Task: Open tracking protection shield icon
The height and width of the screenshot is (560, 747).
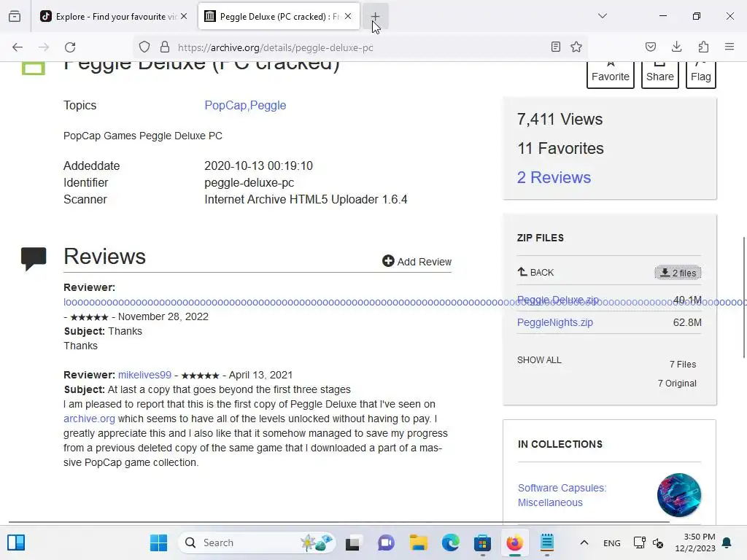Action: coord(144,47)
